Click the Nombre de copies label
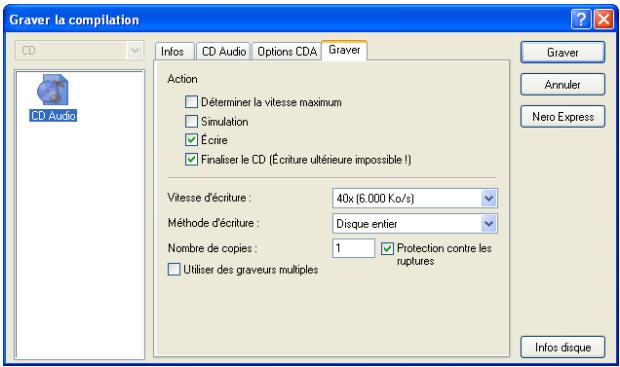Viewport: 620px width, 367px height. click(212, 248)
